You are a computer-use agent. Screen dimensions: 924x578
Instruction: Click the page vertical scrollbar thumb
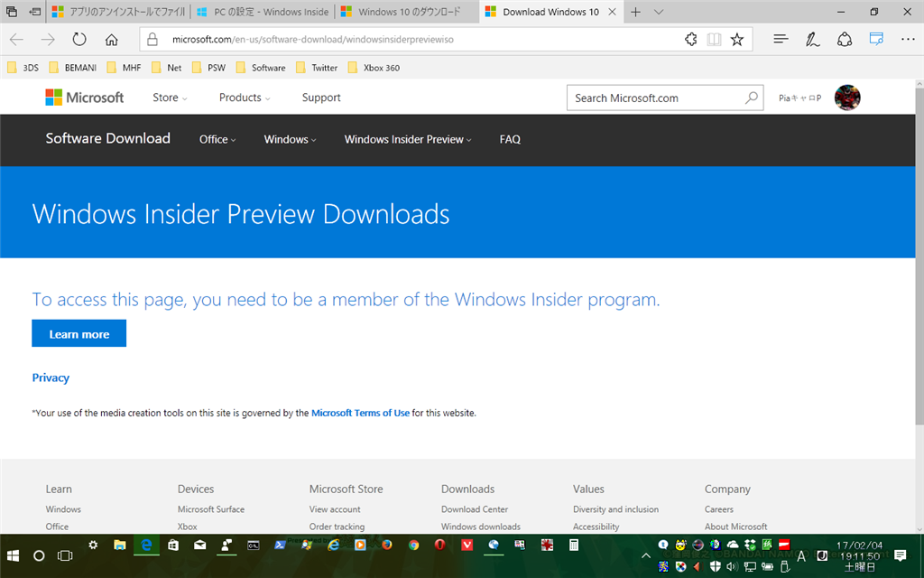click(919, 256)
